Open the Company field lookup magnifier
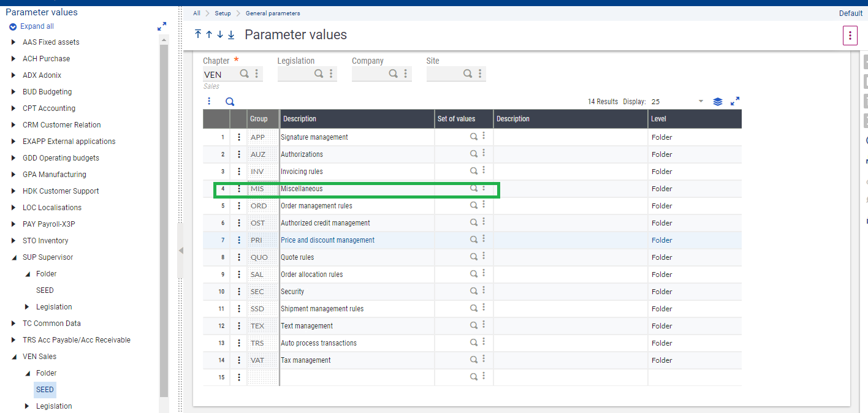Viewport: 868px width, 413px height. [393, 74]
